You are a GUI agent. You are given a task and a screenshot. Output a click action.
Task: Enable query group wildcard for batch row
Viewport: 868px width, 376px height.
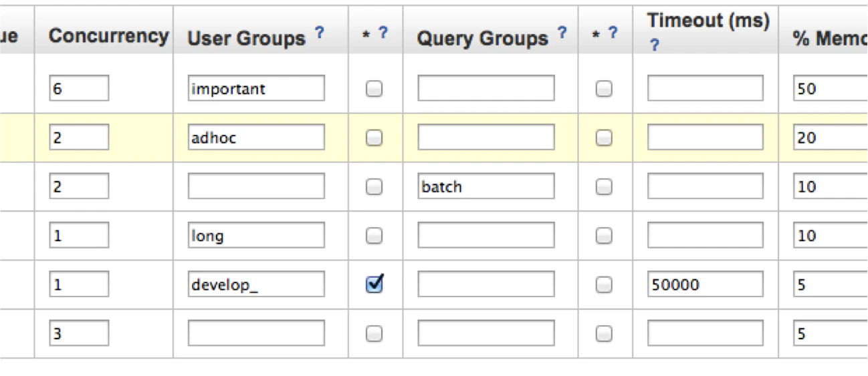[604, 186]
